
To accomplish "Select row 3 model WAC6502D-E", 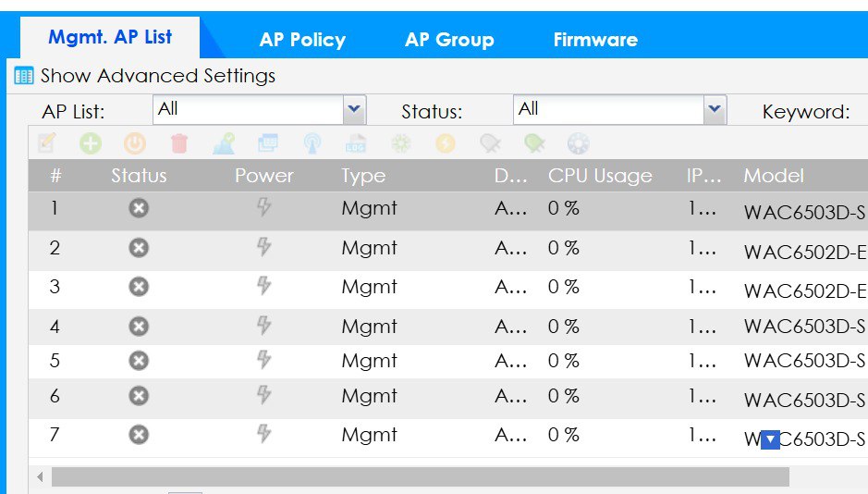I will click(x=804, y=290).
